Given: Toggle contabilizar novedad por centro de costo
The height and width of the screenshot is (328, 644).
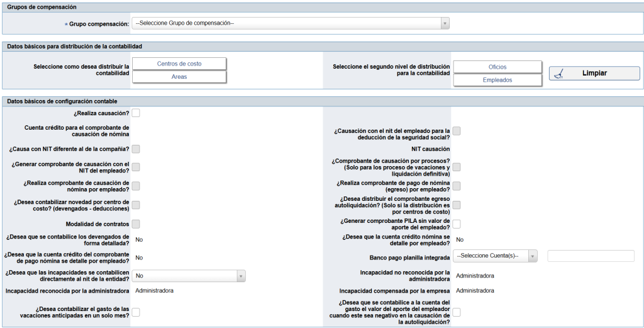Looking at the screenshot, I should pos(136,205).
